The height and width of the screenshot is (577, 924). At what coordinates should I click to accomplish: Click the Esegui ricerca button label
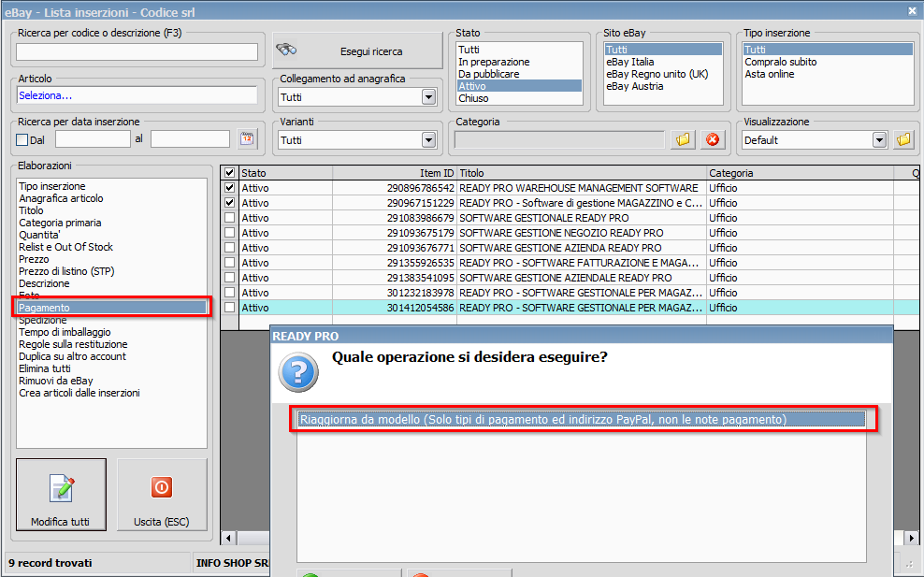point(371,51)
